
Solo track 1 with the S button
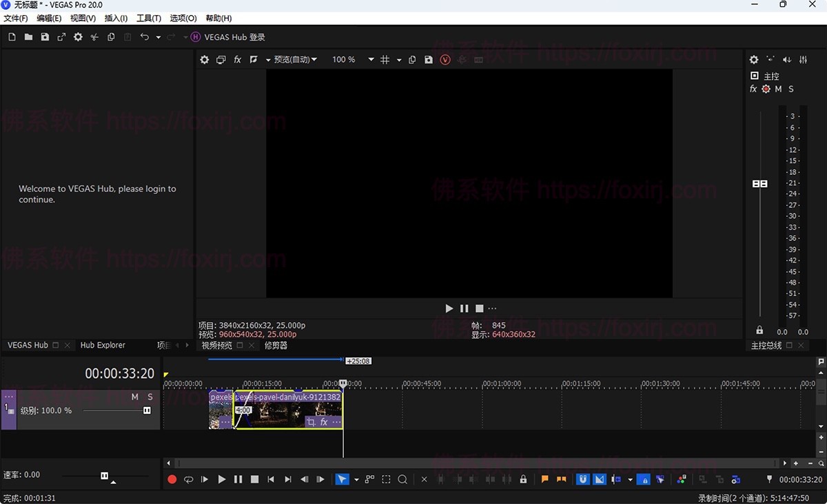(150, 397)
